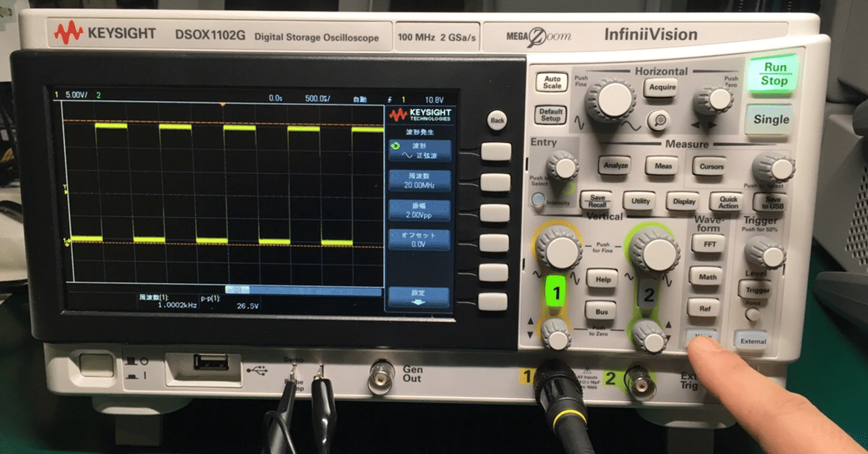Tap the orange trigger position marker atop the grid
Screen dimensions: 868x454
click(222, 105)
